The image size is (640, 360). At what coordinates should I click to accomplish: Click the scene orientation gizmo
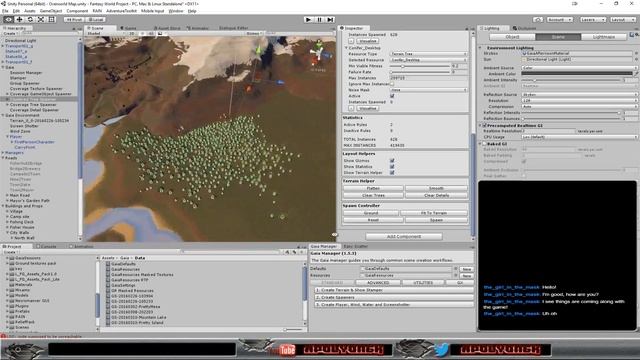point(317,53)
